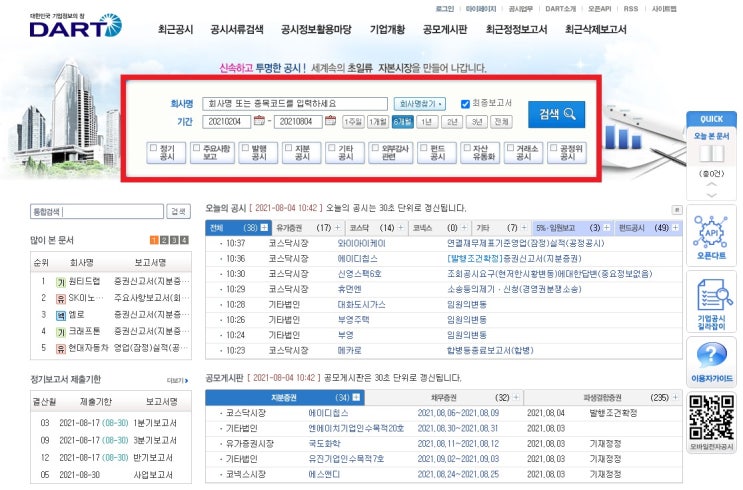Open the 최근삭제보고서 menu
This screenshot has height=490, width=743.
(596, 29)
